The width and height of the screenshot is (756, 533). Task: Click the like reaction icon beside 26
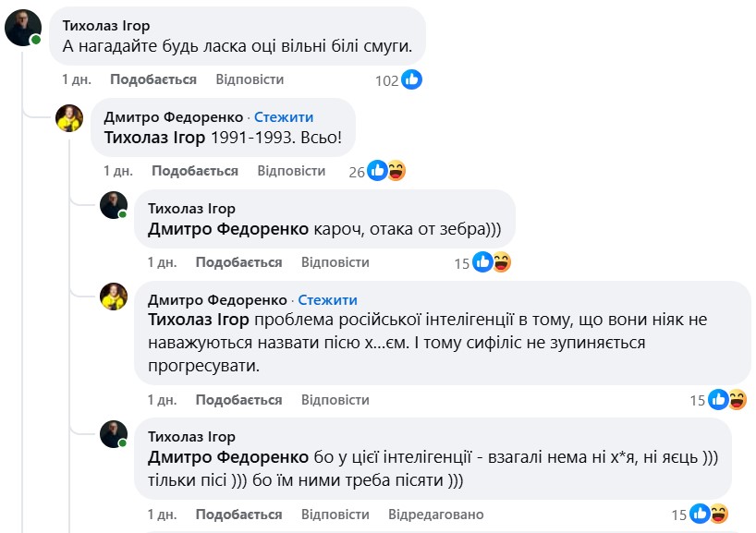[377, 171]
